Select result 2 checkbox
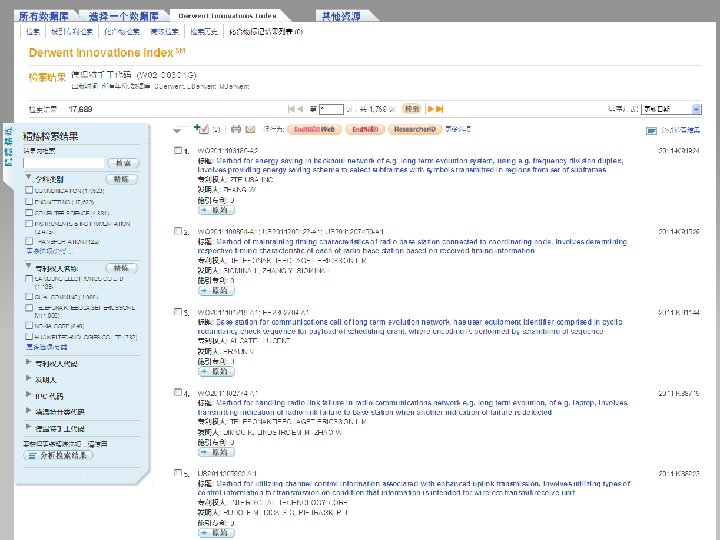720x540 pixels. click(x=178, y=231)
